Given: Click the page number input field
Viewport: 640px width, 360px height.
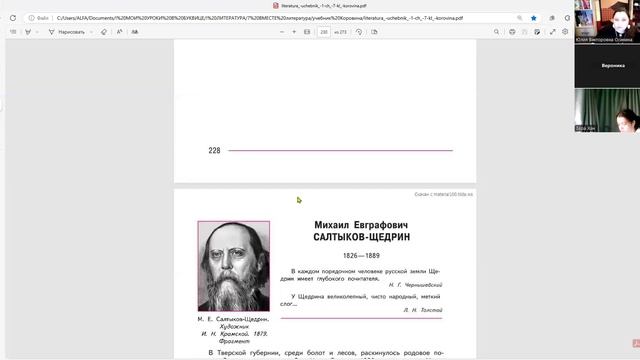Looking at the screenshot, I should point(324,32).
